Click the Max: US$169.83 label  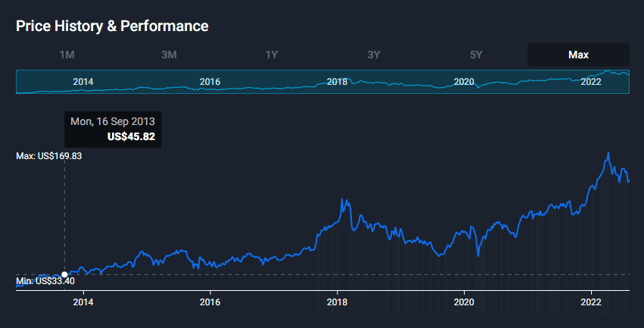point(49,156)
